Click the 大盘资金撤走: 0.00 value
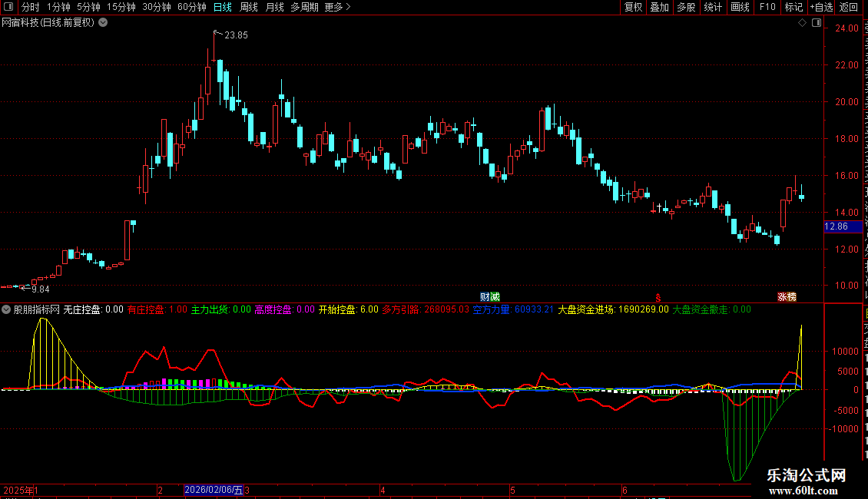This screenshot has width=868, height=499. click(x=711, y=310)
